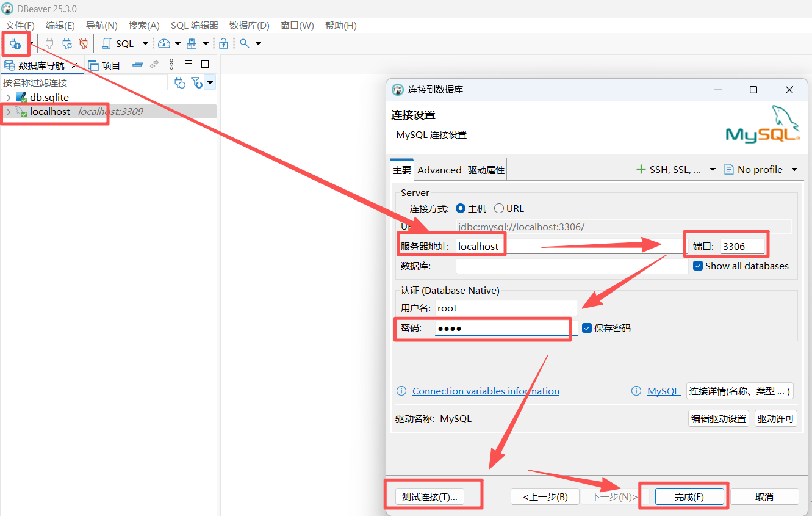
Task: Uncheck the Show all databases checkbox
Action: [x=699, y=266]
